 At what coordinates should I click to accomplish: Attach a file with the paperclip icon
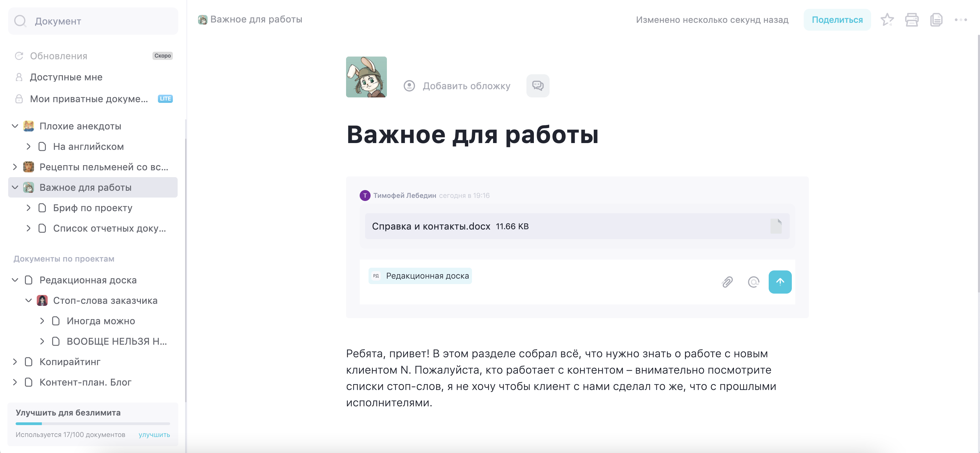(x=727, y=282)
